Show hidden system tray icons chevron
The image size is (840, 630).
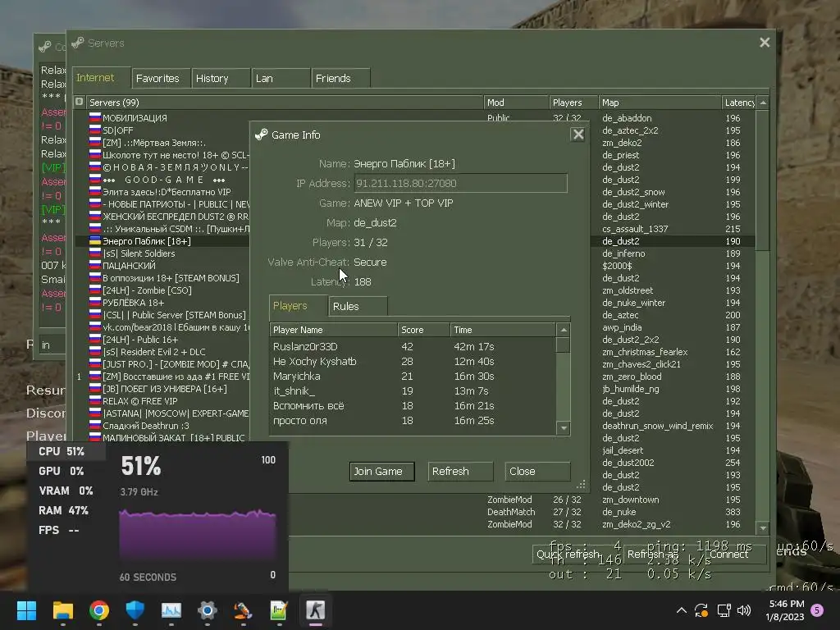pos(682,610)
